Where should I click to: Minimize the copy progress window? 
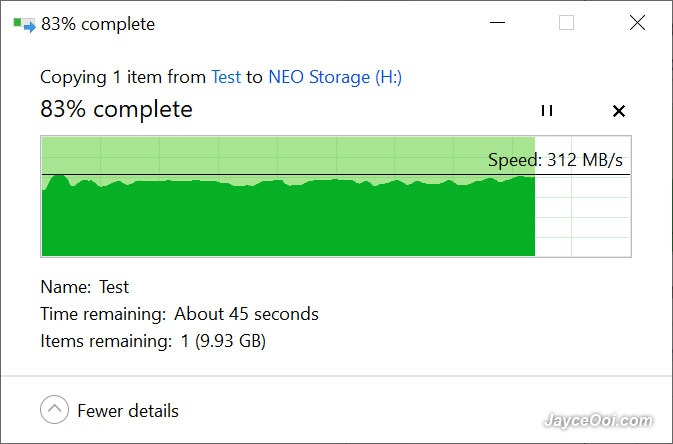tap(497, 23)
